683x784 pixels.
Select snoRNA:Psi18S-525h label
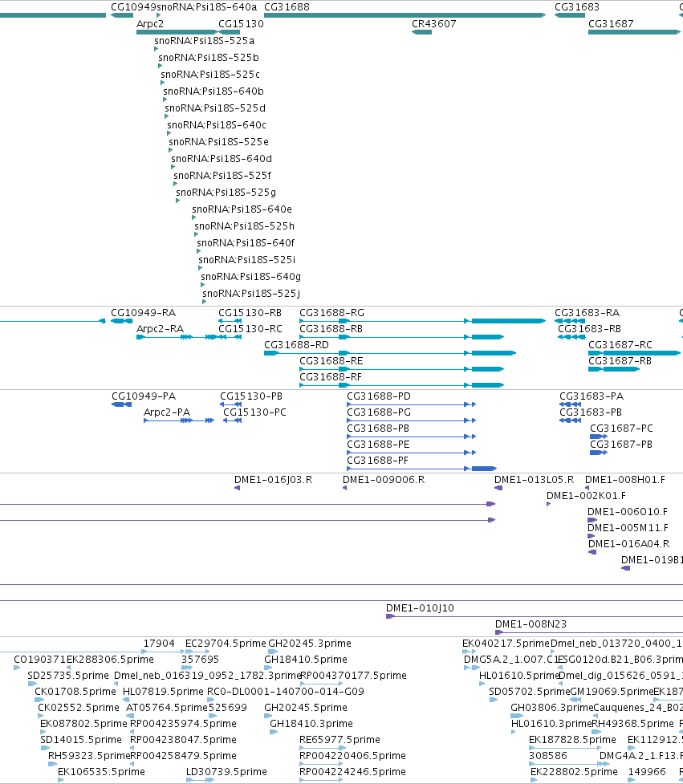tap(245, 226)
